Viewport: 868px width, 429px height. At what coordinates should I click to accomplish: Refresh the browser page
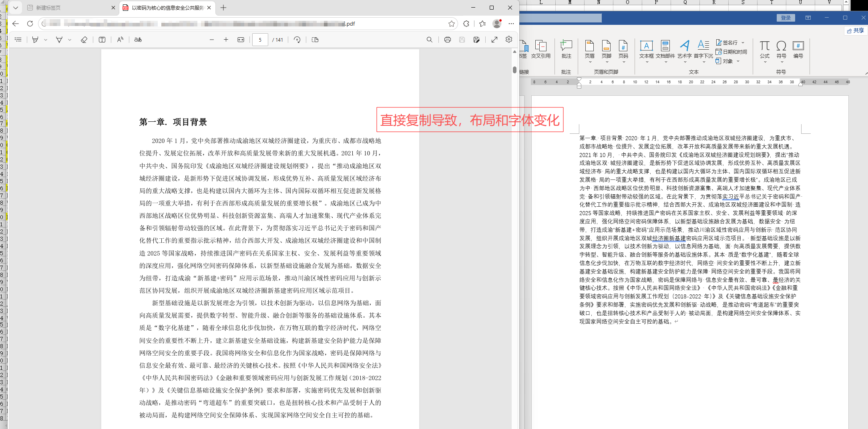click(x=30, y=24)
